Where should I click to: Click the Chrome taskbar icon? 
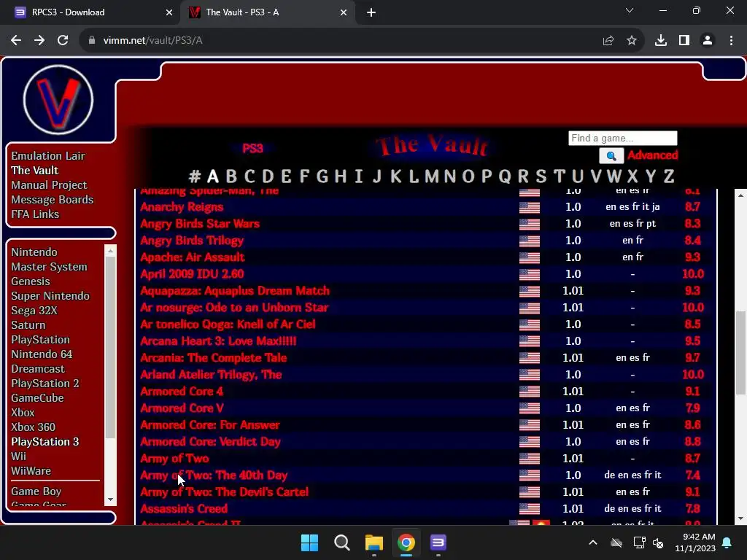[406, 542]
